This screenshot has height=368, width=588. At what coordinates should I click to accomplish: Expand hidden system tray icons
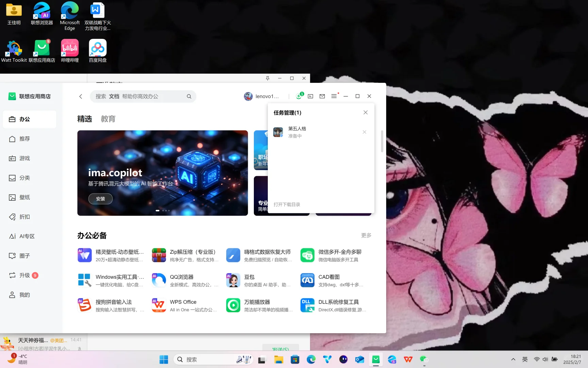513,359
